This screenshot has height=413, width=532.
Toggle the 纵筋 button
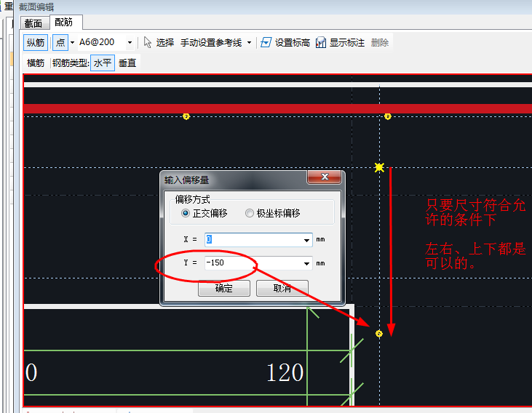[x=36, y=43]
